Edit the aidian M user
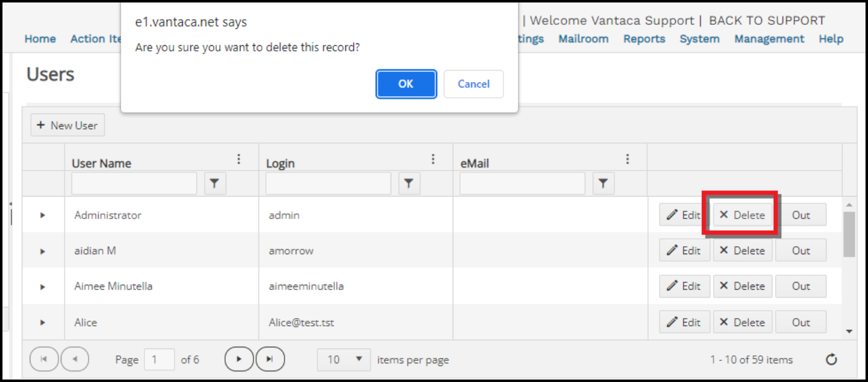 (x=684, y=251)
